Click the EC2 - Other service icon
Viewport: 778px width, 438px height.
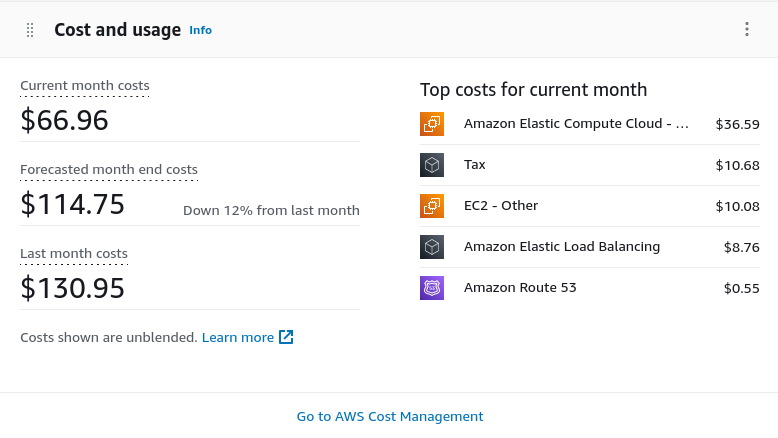pos(432,206)
